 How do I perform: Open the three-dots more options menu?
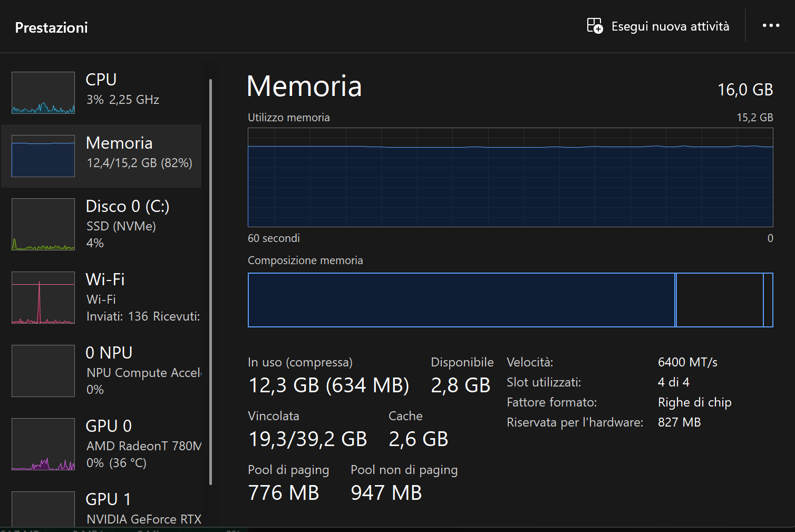point(771,26)
